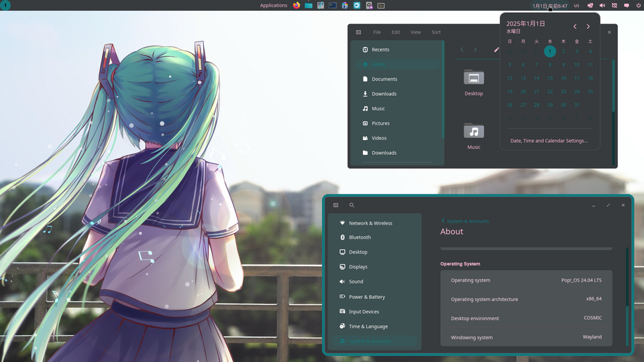Select Downloads with the folder icon in Files
Viewport: 644px width, 362px height.
(398, 153)
